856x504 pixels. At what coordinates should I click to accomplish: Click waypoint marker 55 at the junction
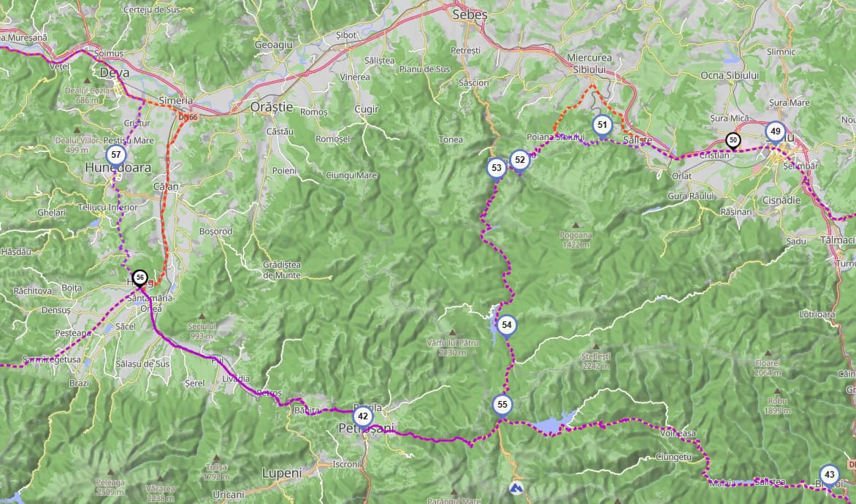pyautogui.click(x=502, y=405)
